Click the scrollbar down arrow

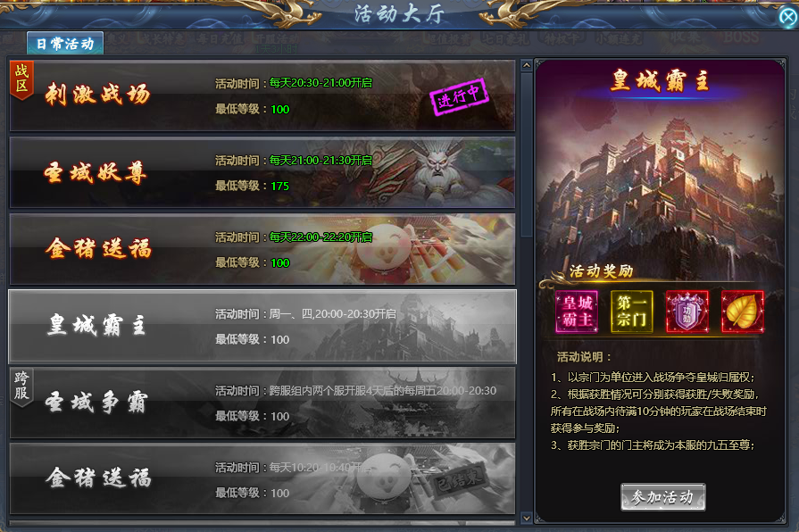[527, 518]
